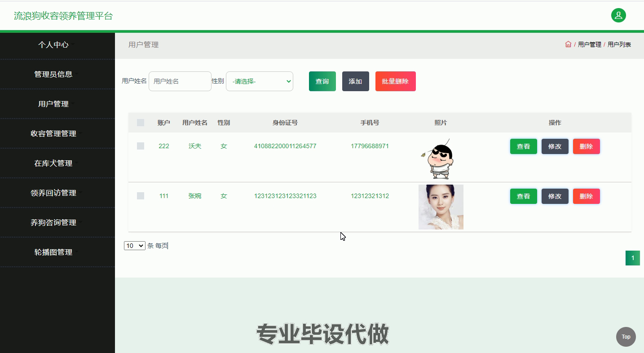Viewport: 644px width, 353px height.
Task: Click the 流浪狗收容领养管理平台 site title
Action: pyautogui.click(x=63, y=16)
